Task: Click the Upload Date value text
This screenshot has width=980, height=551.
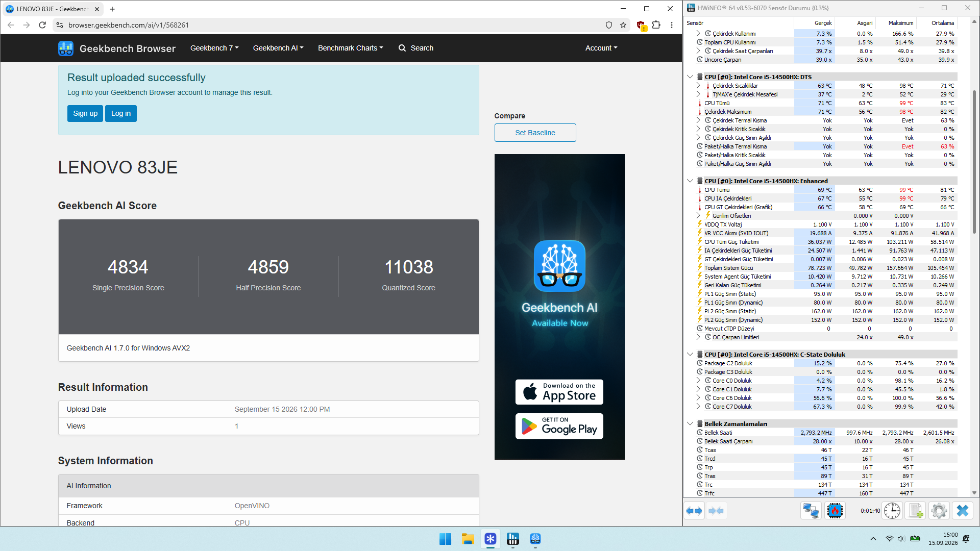Action: click(282, 409)
